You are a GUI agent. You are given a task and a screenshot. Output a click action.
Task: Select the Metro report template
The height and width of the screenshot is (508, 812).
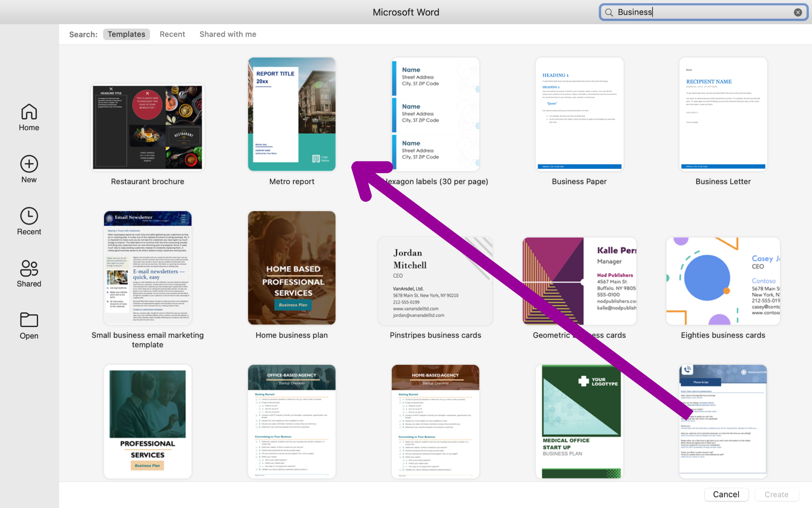tap(292, 114)
